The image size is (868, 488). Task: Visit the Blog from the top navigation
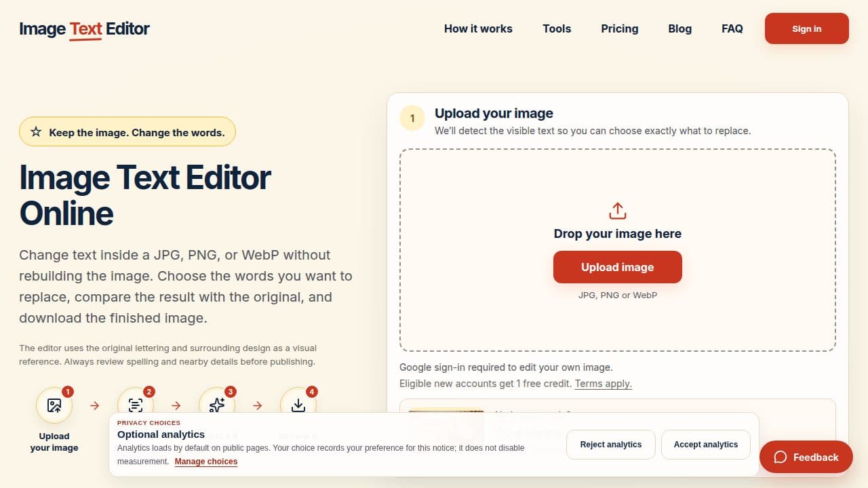pyautogui.click(x=680, y=28)
